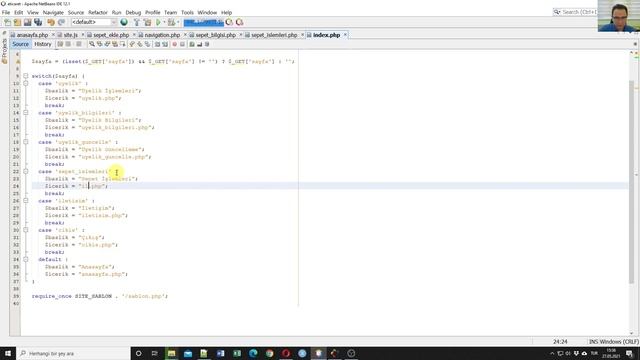Click the Debug Project toolbar icon

[x=171, y=22]
